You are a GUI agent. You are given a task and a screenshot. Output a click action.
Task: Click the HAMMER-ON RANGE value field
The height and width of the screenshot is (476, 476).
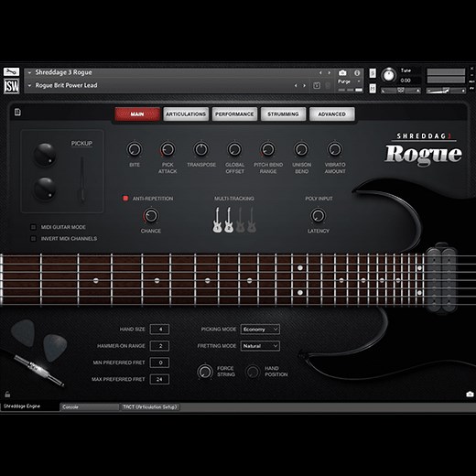pyautogui.click(x=159, y=346)
